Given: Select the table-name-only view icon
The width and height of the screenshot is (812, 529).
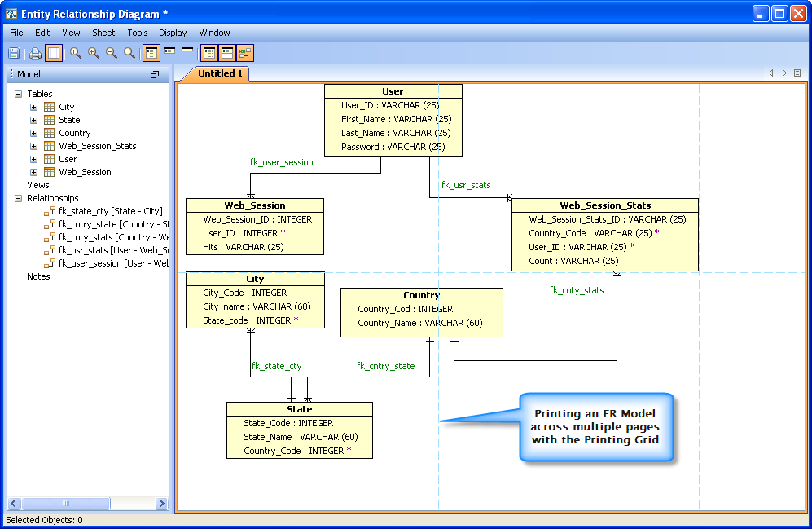Looking at the screenshot, I should pos(187,50).
